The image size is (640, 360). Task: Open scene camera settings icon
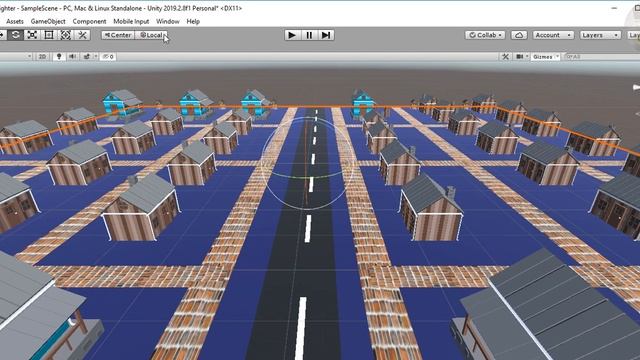point(519,57)
